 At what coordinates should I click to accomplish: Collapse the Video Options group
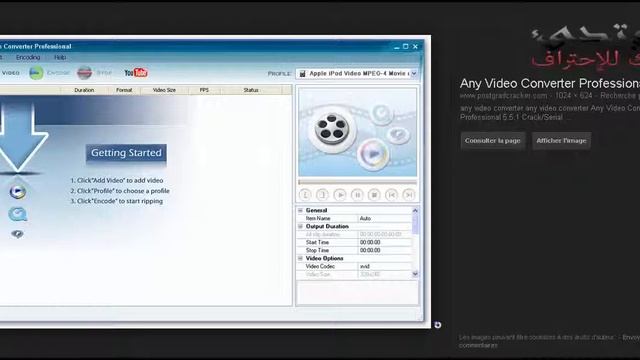tap(301, 258)
